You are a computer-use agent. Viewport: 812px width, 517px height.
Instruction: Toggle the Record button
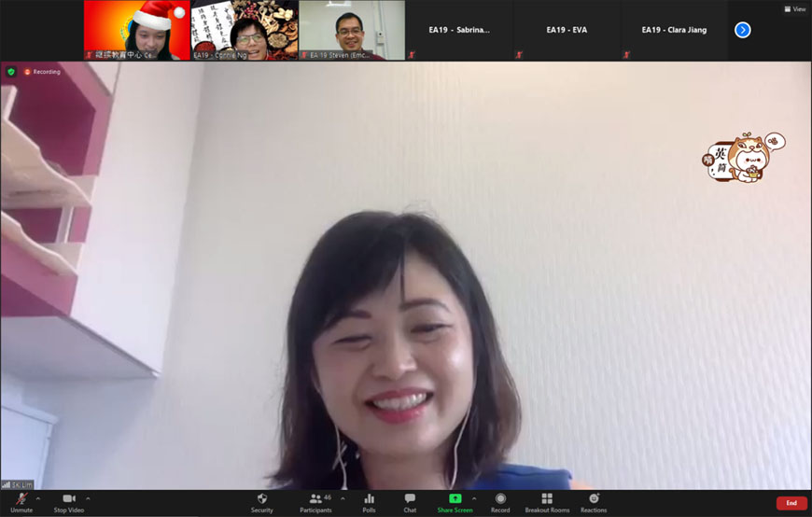click(x=500, y=502)
